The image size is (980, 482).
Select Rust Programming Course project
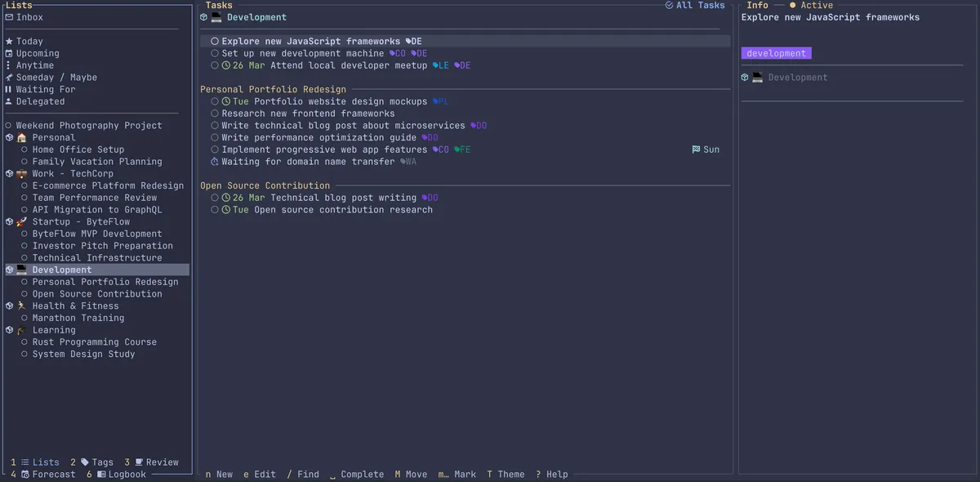(x=95, y=342)
